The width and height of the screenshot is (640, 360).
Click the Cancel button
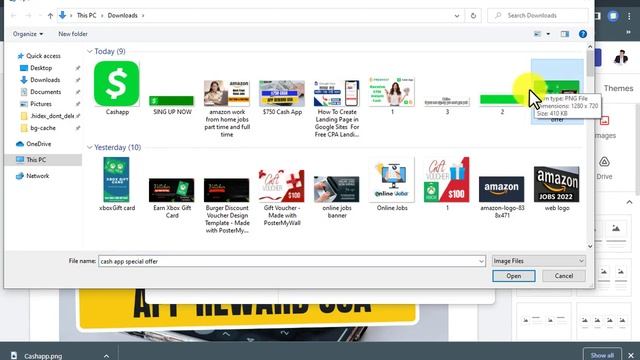coord(564,276)
